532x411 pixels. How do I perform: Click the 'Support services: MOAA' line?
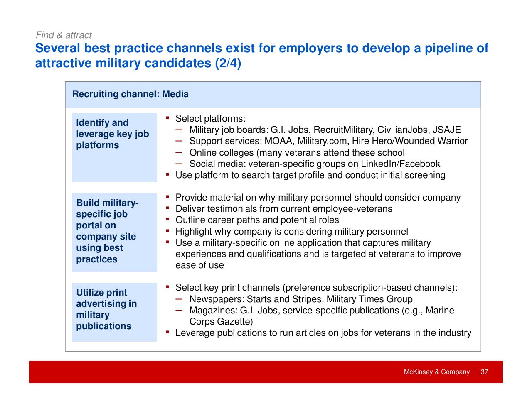click(328, 141)
